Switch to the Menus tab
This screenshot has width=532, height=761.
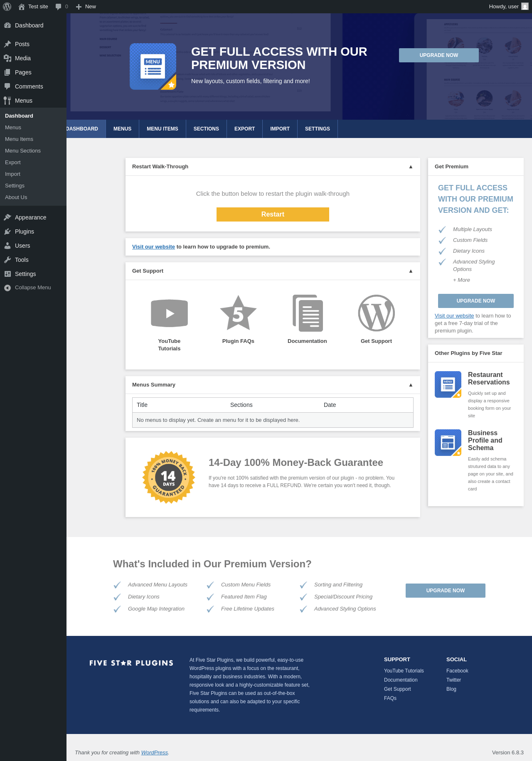(x=122, y=129)
